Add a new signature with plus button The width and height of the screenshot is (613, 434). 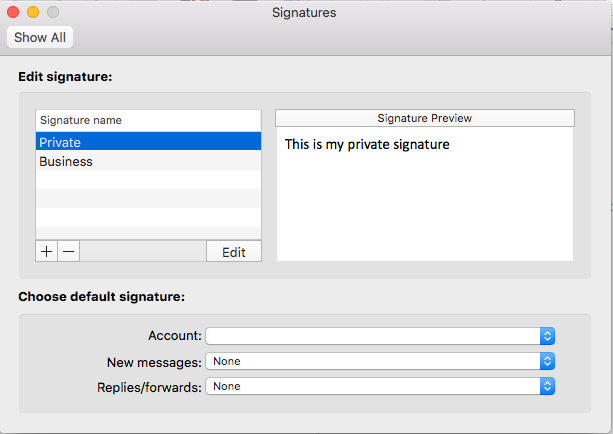point(47,251)
